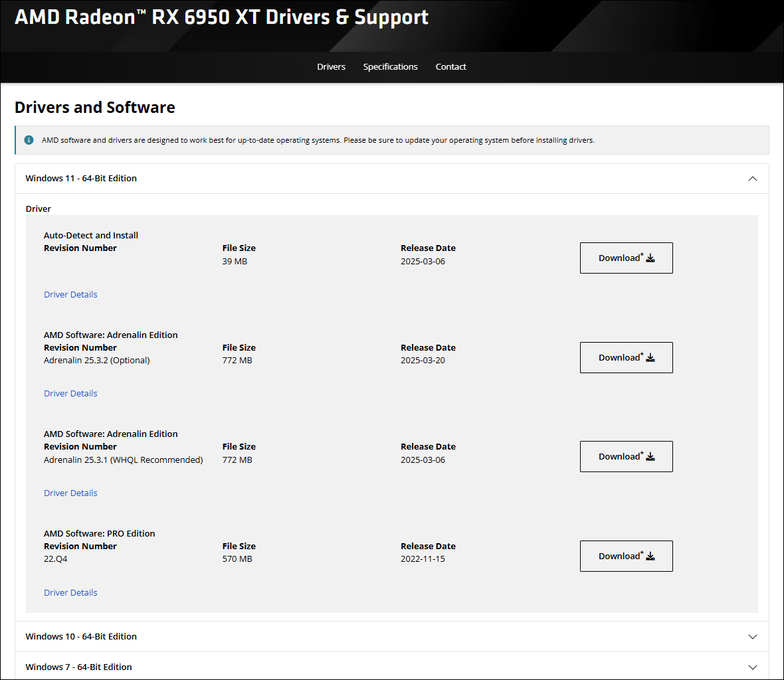Go to the Contact tab
This screenshot has height=680, width=784.
[x=450, y=67]
